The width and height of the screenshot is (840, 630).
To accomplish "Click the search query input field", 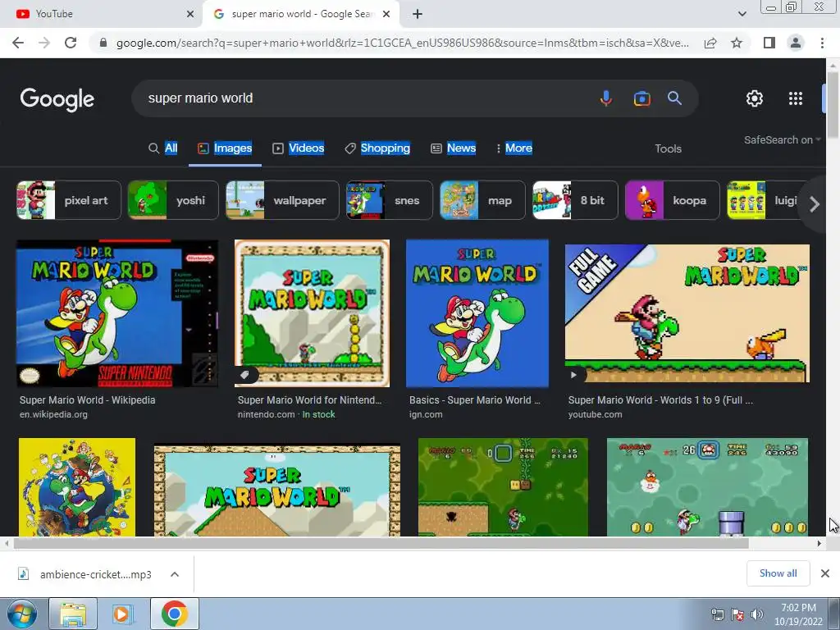I will click(x=364, y=98).
